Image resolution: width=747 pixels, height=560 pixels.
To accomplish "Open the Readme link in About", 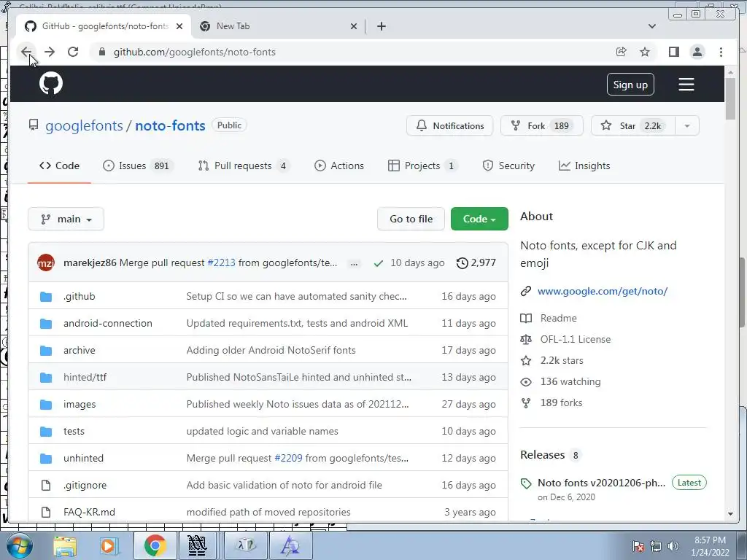I will click(x=558, y=318).
